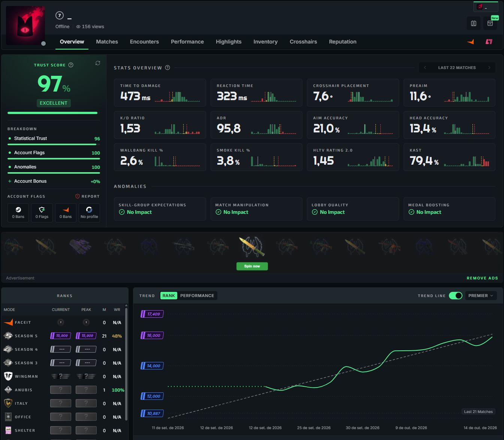
Task: Click the Season 5 rank icon
Action: [x=8, y=336]
